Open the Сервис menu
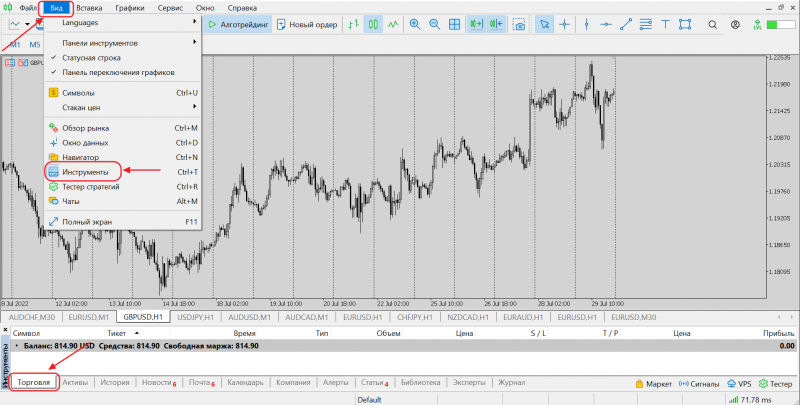The image size is (800, 405). click(171, 8)
